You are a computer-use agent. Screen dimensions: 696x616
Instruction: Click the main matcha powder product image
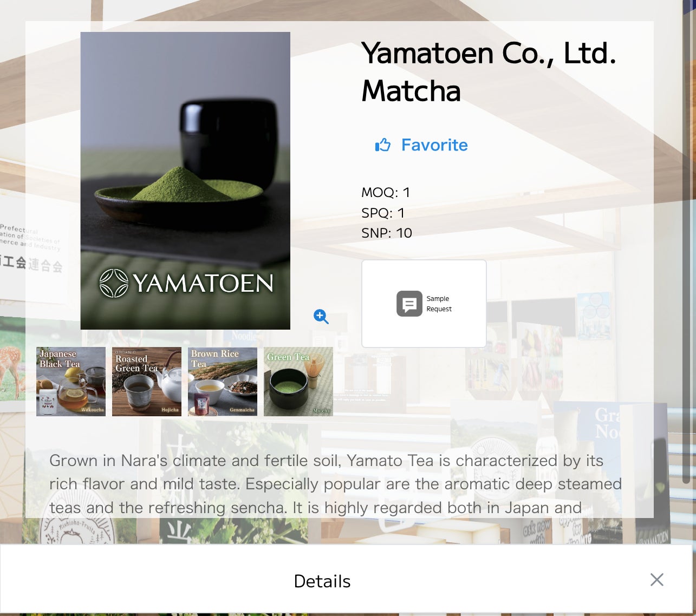[x=185, y=181]
